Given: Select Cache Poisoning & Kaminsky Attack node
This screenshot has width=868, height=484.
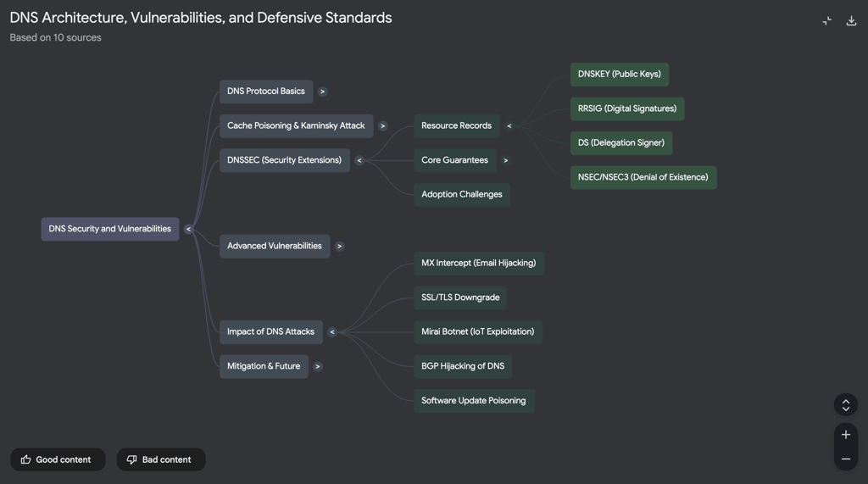Looking at the screenshot, I should [296, 125].
